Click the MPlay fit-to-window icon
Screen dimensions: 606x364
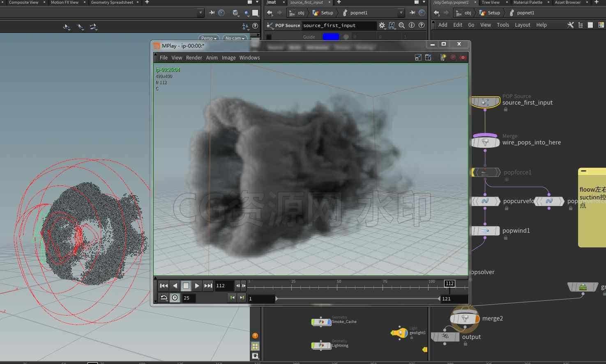coord(418,57)
